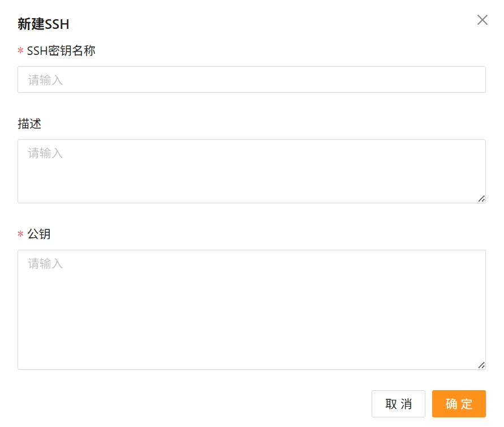Click the red asterisk beside SSH密钥名称
Screen dimensions: 504x427
[x=20, y=52]
